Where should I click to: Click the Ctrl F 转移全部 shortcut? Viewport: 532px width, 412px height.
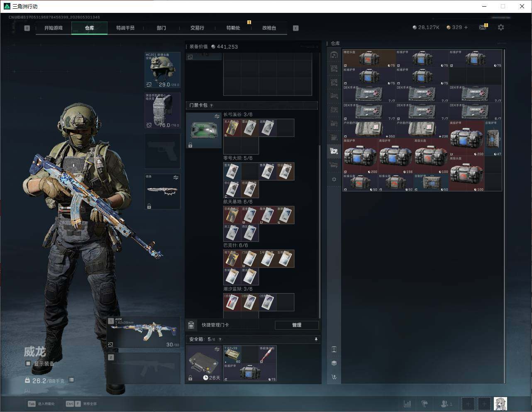tap(81, 404)
